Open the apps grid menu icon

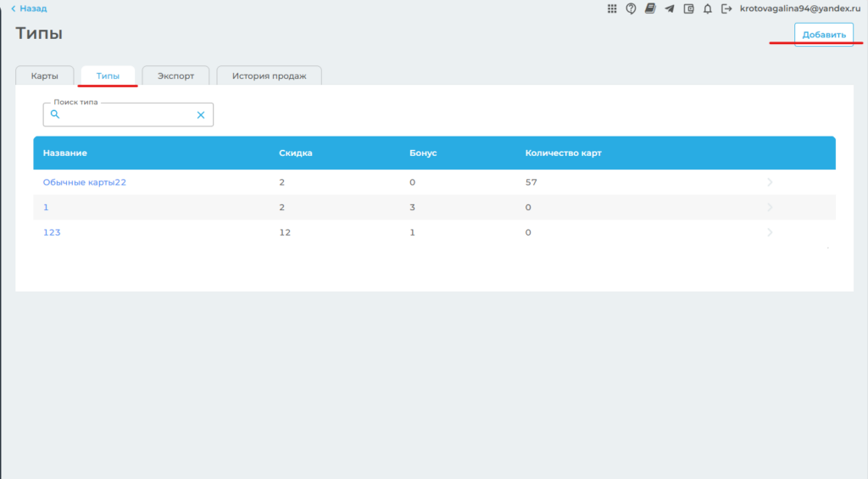612,8
